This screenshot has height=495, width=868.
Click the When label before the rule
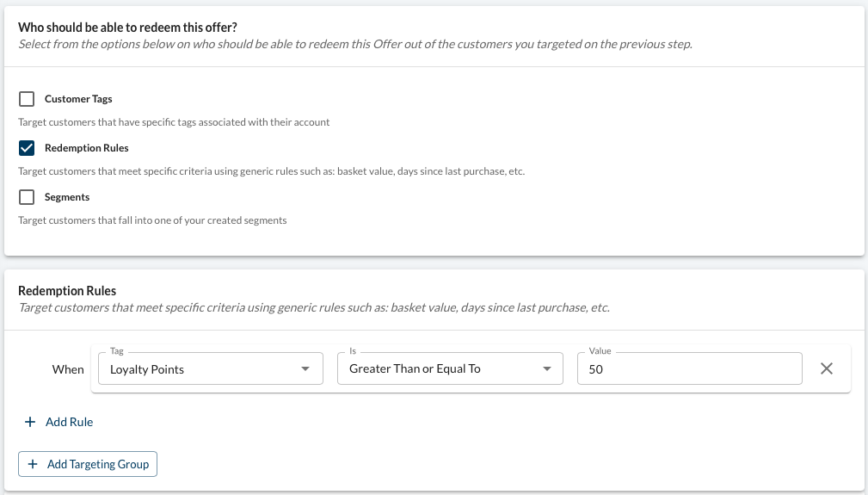tap(68, 369)
